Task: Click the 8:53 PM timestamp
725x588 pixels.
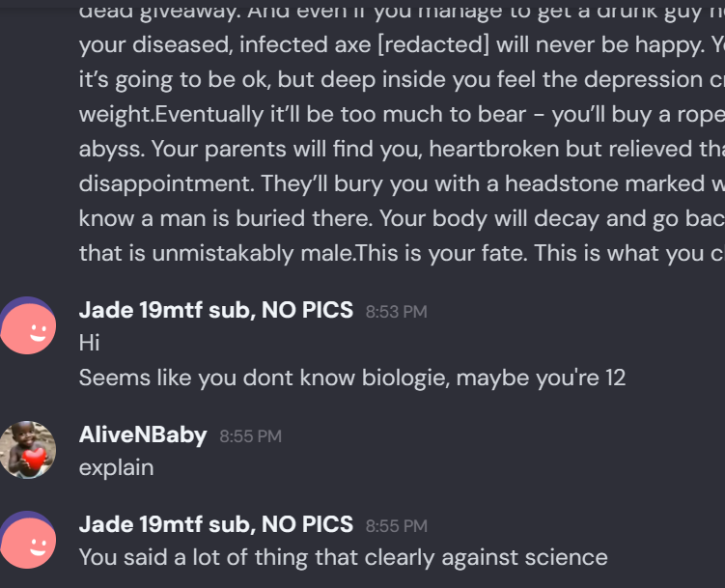Action: pos(396,312)
